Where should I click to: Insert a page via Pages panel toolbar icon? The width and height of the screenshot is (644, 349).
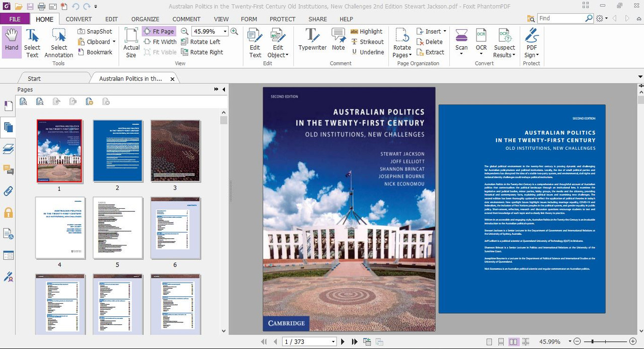(90, 102)
